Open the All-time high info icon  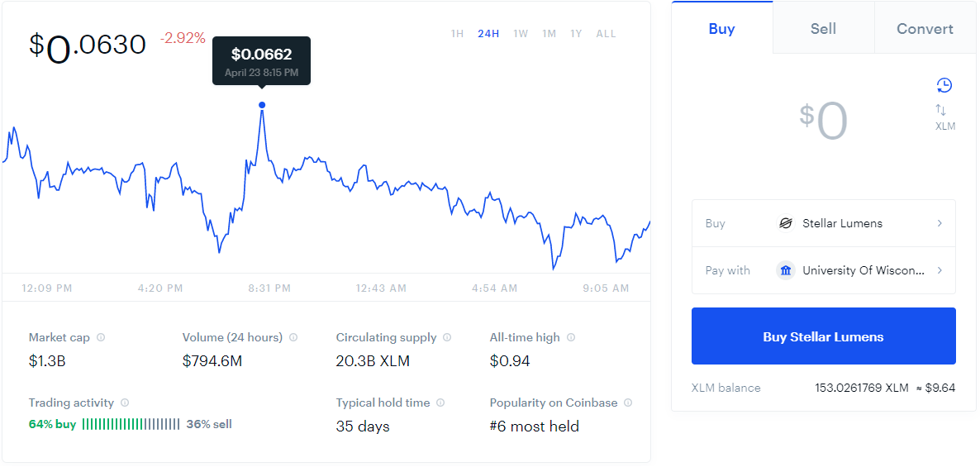tap(571, 337)
